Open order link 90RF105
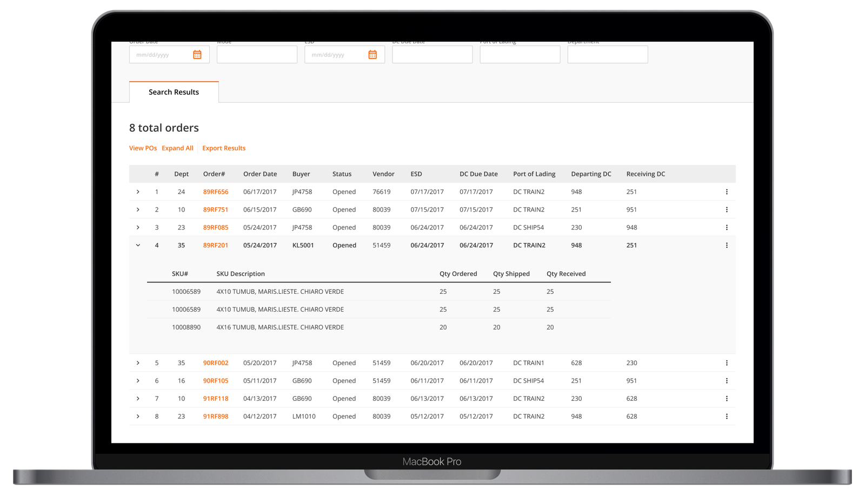 216,381
